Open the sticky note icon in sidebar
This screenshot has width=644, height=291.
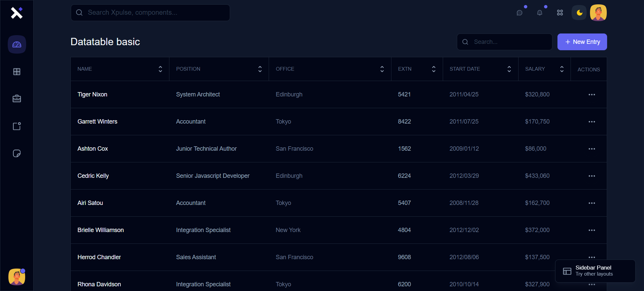(17, 153)
